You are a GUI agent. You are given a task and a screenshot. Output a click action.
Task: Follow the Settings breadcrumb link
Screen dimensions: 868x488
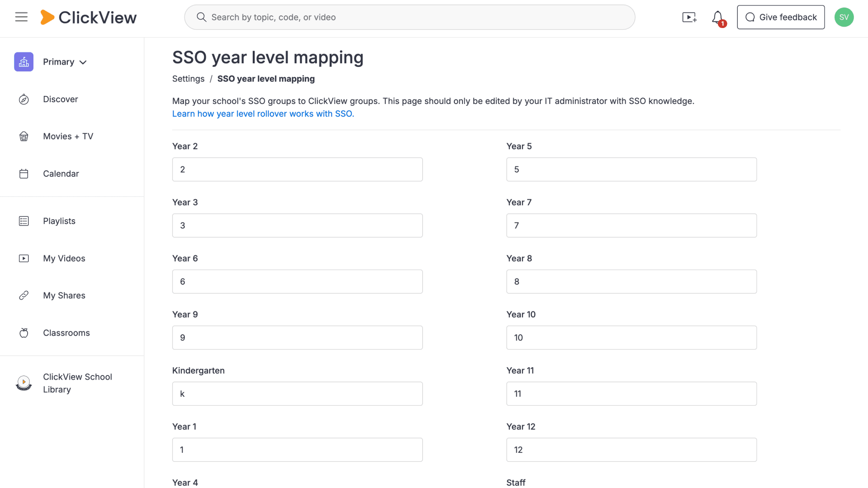pyautogui.click(x=188, y=79)
